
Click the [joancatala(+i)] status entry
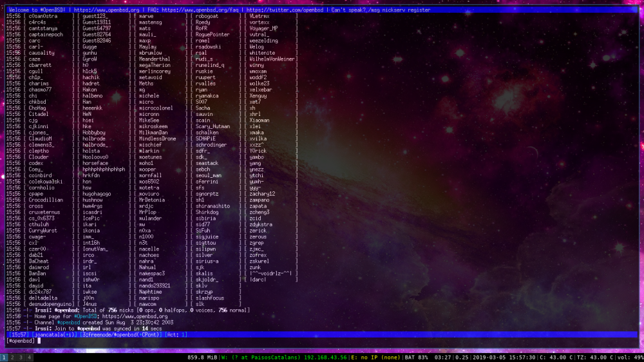pos(54,335)
